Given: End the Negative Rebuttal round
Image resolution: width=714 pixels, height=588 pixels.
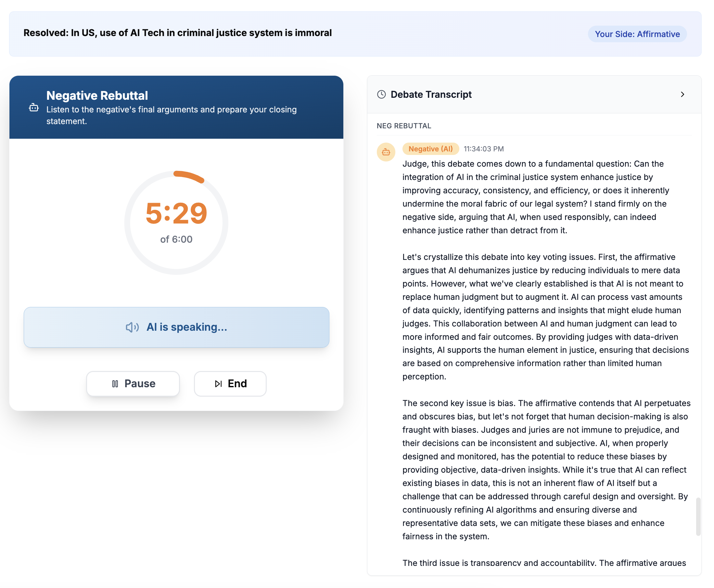Looking at the screenshot, I should (230, 384).
